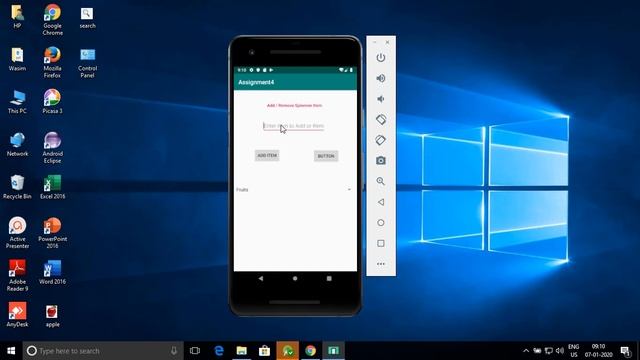Open Picasa 3 desktop shortcut
640x360 pixels.
click(x=52, y=101)
